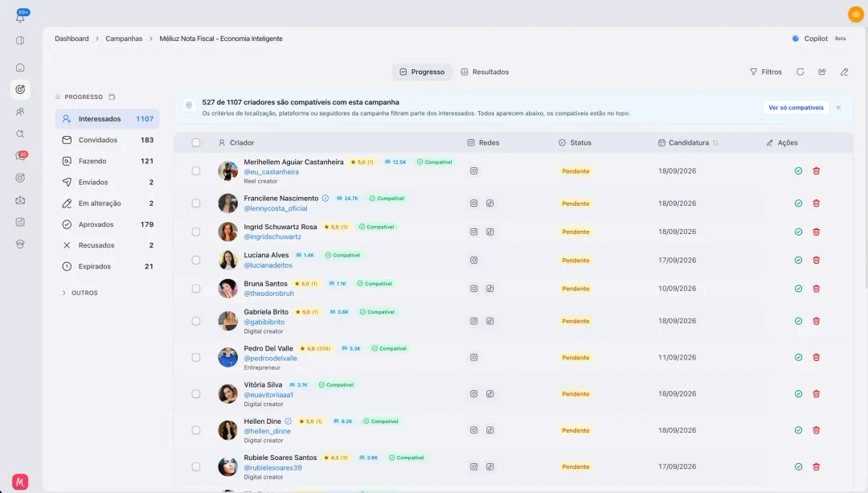868x493 pixels.
Task: Go to Campanhas breadcrumb
Action: (x=124, y=39)
